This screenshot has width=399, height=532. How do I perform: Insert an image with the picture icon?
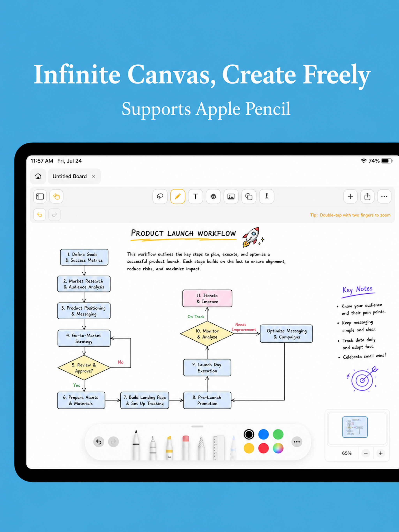[x=231, y=196]
